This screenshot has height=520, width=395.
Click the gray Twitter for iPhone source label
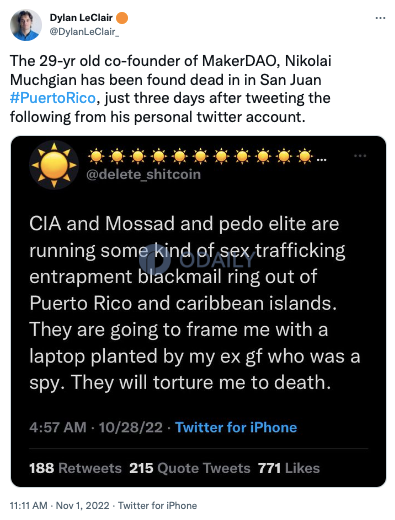[x=157, y=506]
